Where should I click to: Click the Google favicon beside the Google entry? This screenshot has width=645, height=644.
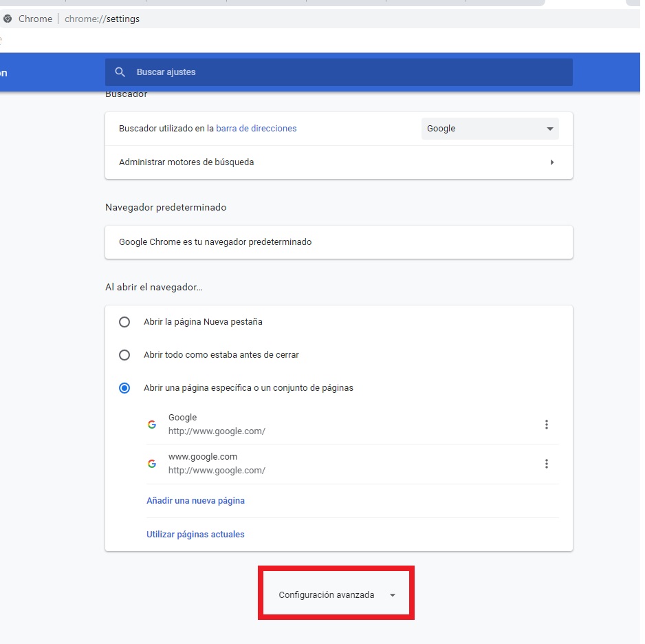pyautogui.click(x=152, y=425)
